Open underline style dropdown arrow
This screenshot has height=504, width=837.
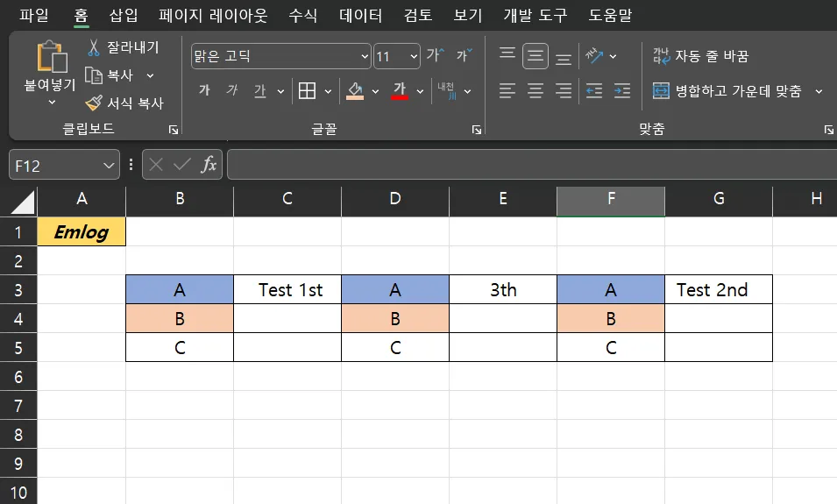(x=280, y=91)
